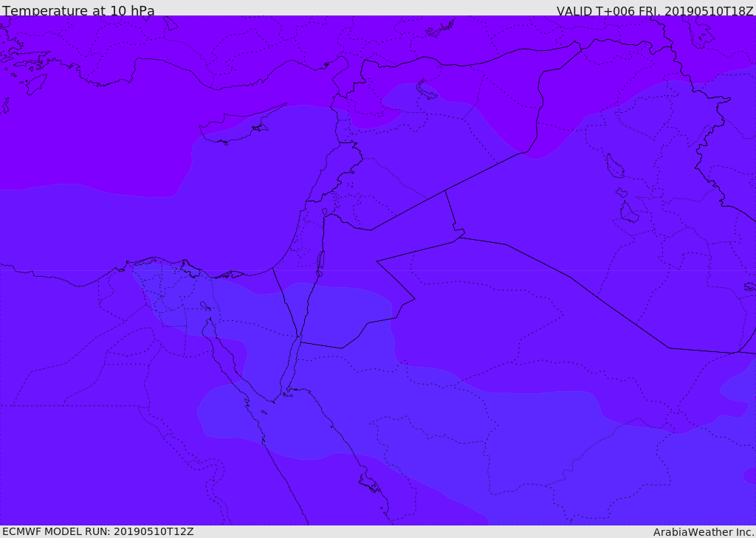The width and height of the screenshot is (756, 538).
Task: Click the island of Cyprus on the map
Action: pos(236,127)
